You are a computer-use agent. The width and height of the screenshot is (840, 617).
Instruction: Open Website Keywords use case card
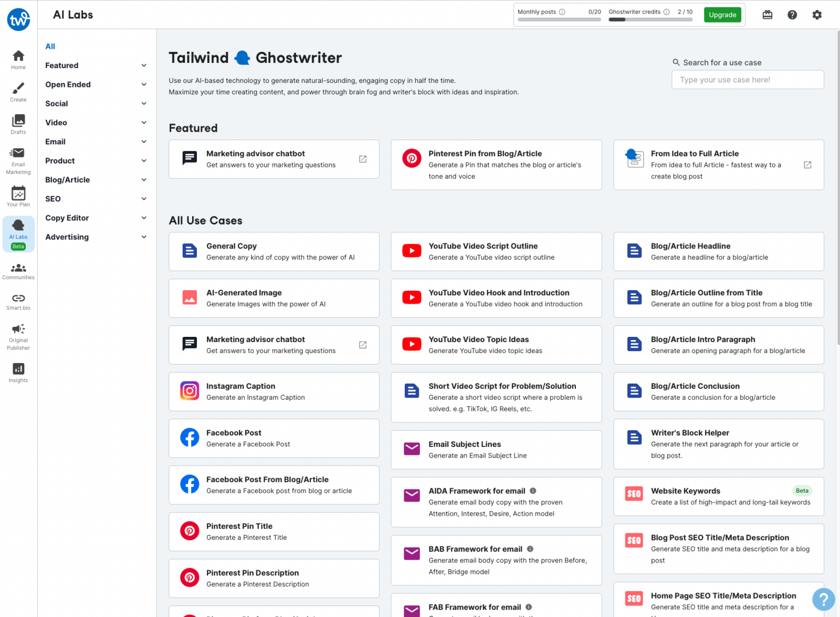point(719,497)
